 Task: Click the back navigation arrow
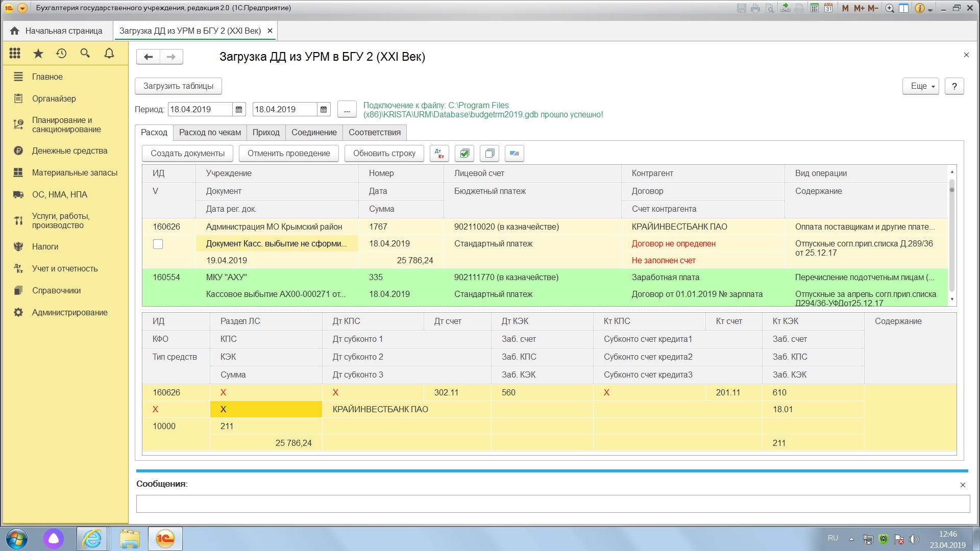[148, 57]
